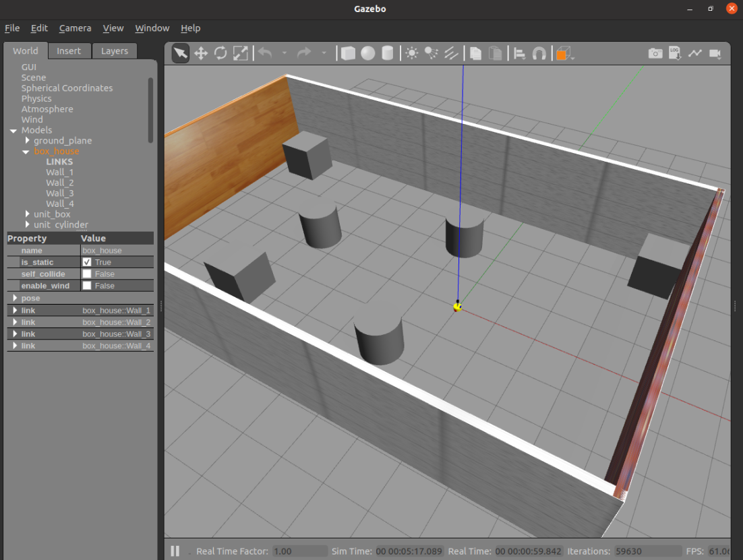Click the copy icon in toolbar
The width and height of the screenshot is (743, 560).
tap(475, 53)
